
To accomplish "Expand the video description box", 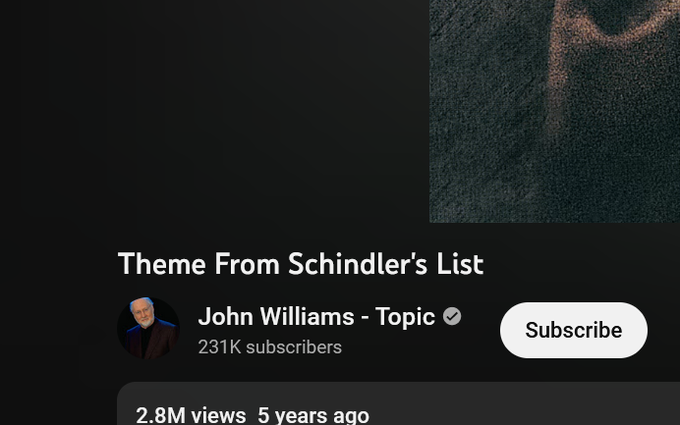I will pos(398,404).
